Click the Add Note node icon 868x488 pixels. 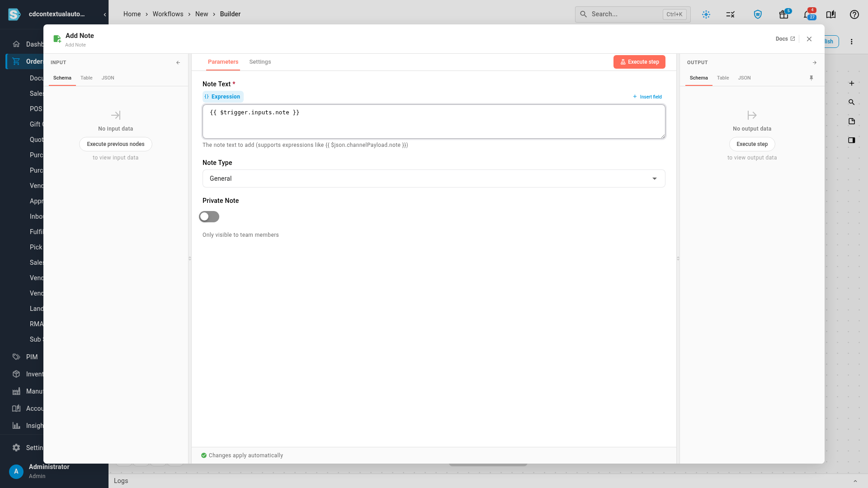(x=57, y=39)
